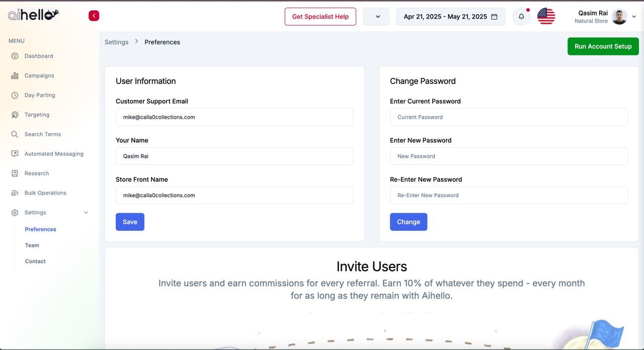The width and height of the screenshot is (644, 350).
Task: Click the Get Specialist Help button
Action: [x=320, y=17]
